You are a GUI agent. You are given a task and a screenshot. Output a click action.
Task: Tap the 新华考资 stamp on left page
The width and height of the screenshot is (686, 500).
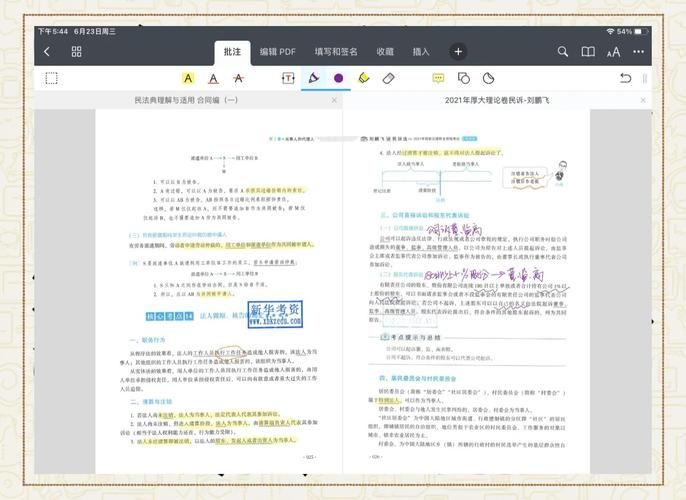tap(275, 314)
